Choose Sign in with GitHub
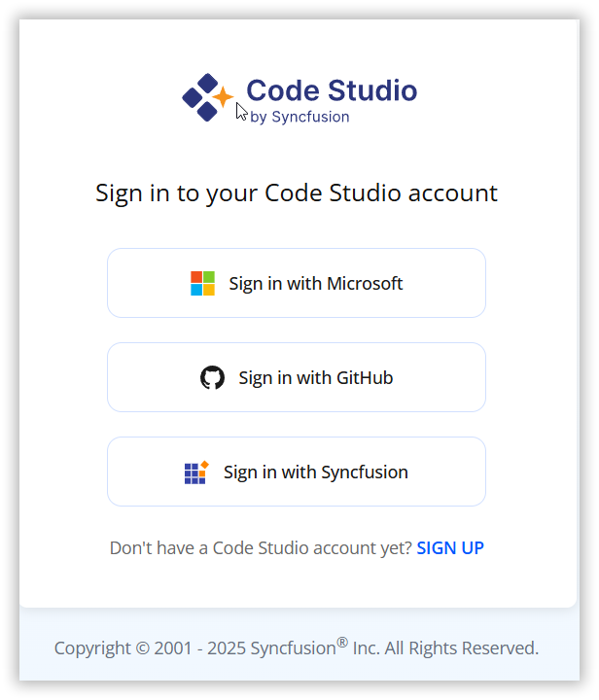Screen dimensions: 599x700 [x=297, y=377]
